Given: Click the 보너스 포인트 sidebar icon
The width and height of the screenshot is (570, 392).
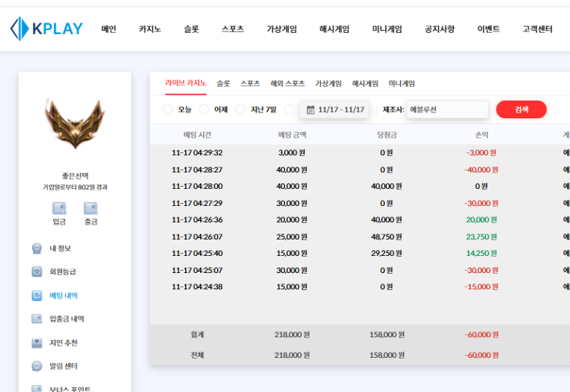Looking at the screenshot, I should click(x=37, y=388).
